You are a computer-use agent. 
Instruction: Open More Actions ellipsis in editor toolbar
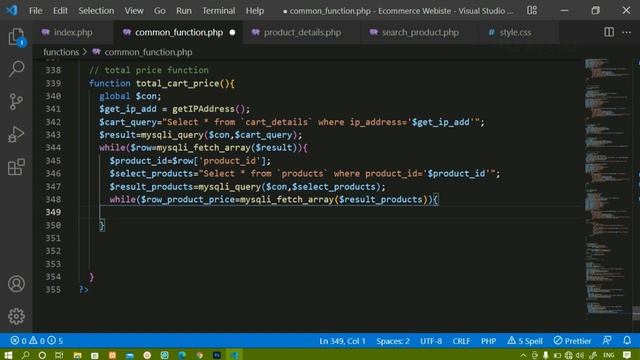[x=627, y=32]
